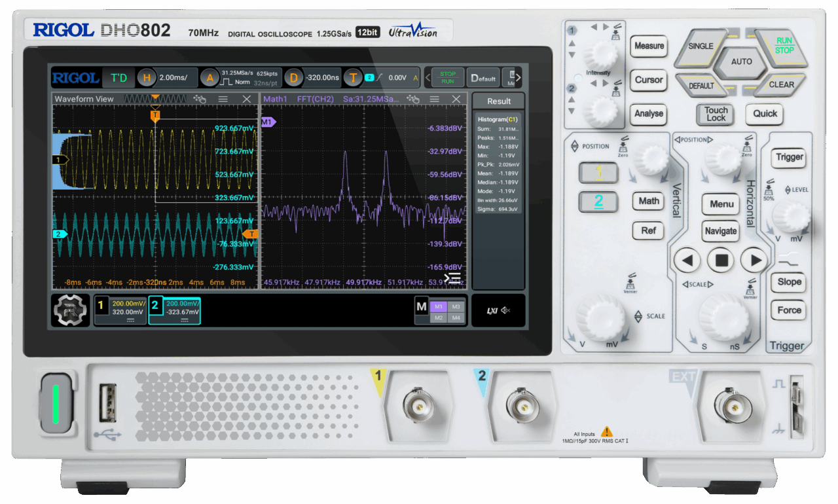Toggle the yellow channel 1 key

coord(598,173)
